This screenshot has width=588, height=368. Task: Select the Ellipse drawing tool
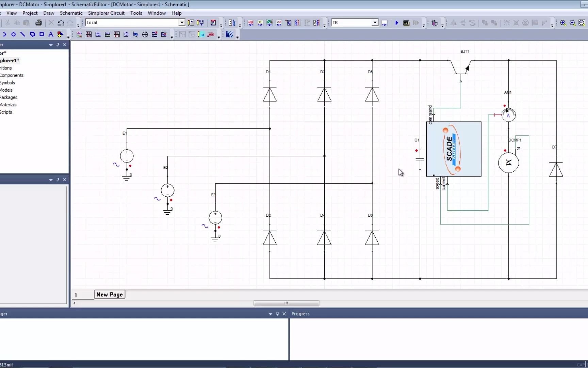pyautogui.click(x=14, y=34)
